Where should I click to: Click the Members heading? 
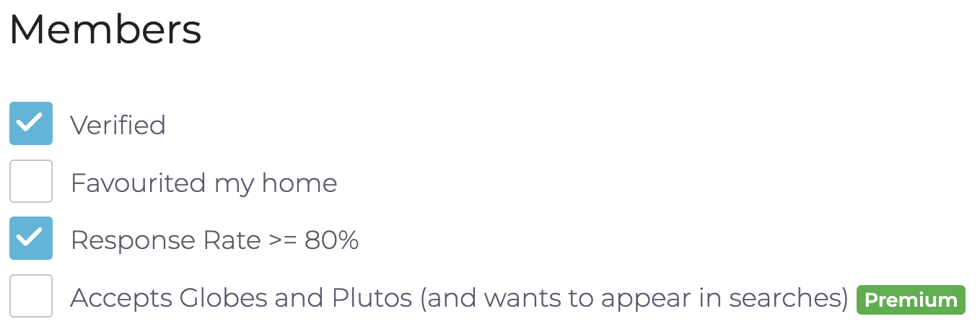click(x=105, y=30)
